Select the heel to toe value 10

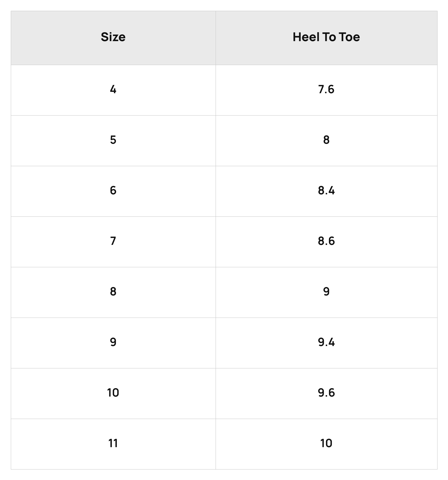(x=326, y=444)
